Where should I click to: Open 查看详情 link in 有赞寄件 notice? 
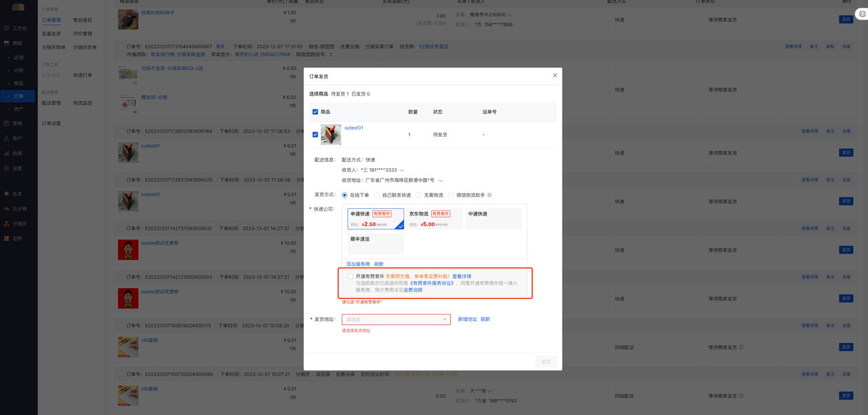tap(462, 277)
